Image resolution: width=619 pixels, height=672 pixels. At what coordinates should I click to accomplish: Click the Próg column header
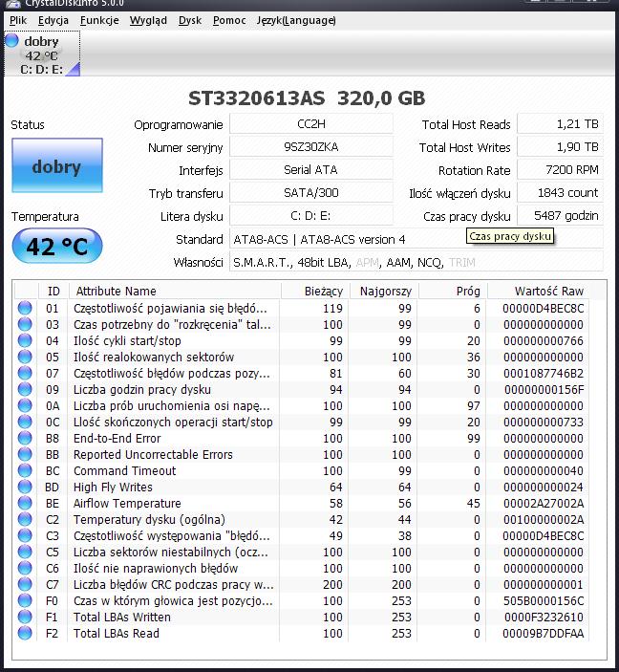click(x=453, y=291)
